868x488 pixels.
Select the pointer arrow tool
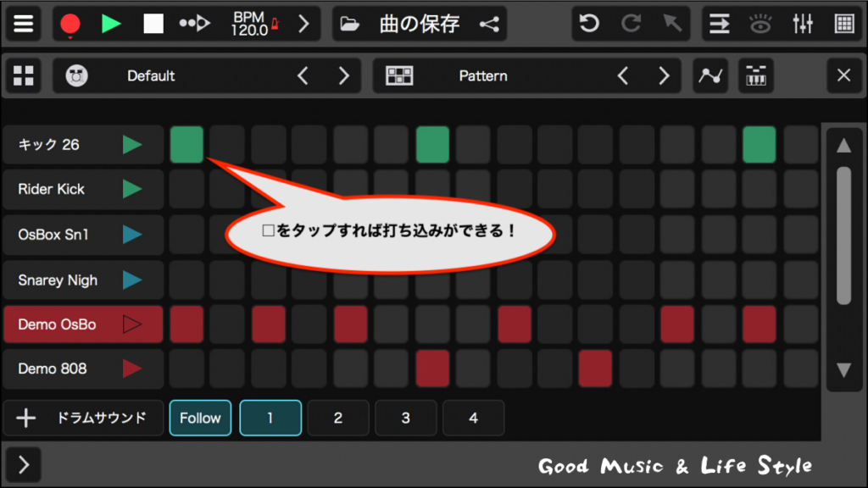coord(672,24)
